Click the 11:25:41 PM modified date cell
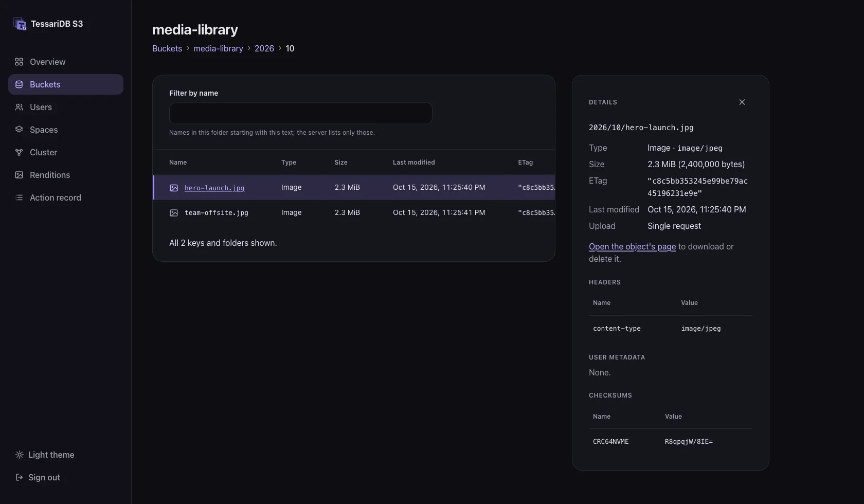Image resolution: width=864 pixels, height=504 pixels. 439,212
